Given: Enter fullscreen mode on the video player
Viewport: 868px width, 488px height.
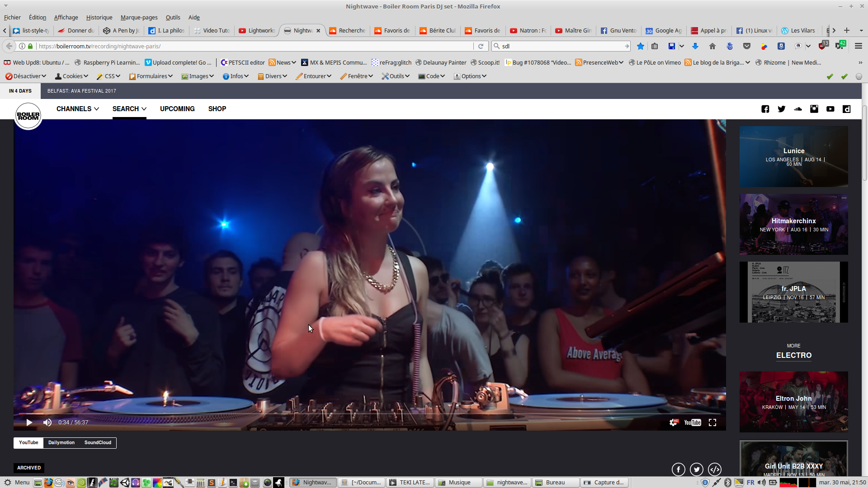Looking at the screenshot, I should click(712, 422).
